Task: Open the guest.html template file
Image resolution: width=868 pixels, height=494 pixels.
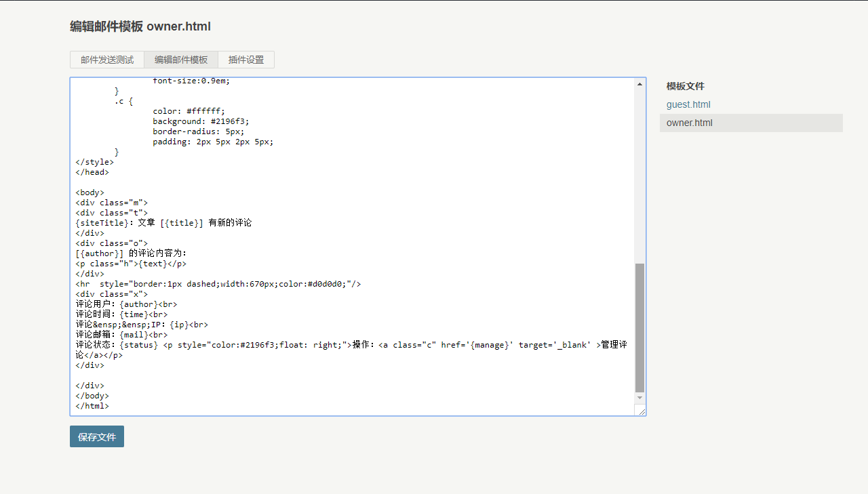Action: (688, 104)
